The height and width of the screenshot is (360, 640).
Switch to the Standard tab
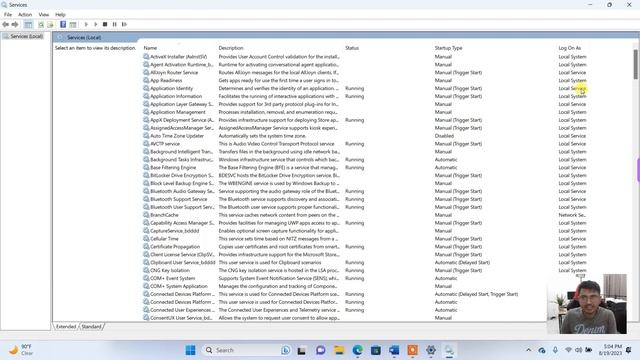tap(91, 327)
